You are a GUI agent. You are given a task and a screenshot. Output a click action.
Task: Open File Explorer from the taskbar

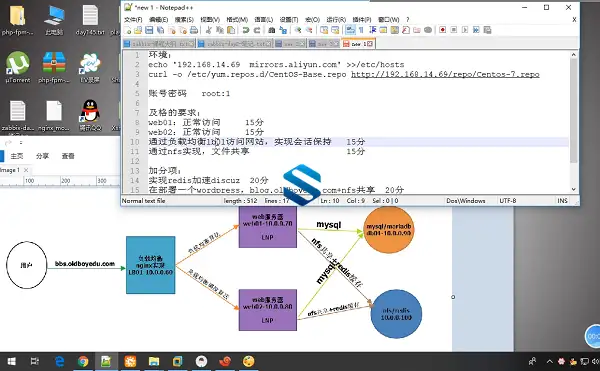[154, 361]
